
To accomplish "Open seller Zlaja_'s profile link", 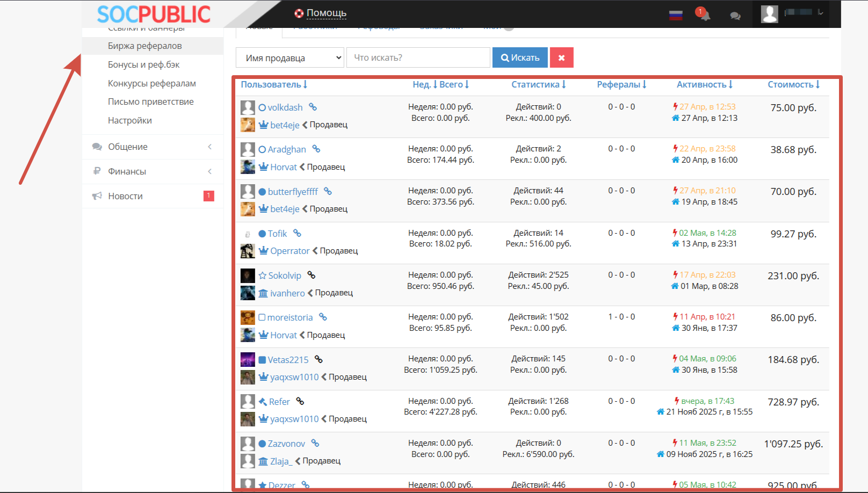I will pos(281,461).
